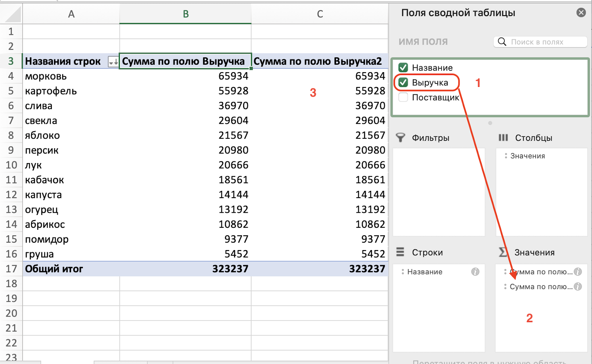Click the Общий итог cell
Viewport: 592px width, 364px height.
54,269
